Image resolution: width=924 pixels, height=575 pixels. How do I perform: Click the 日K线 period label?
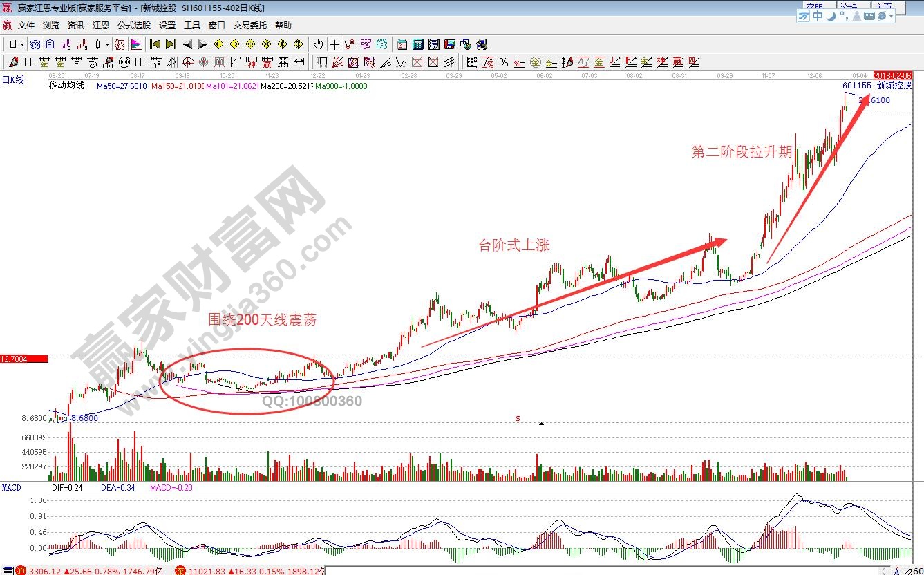[12, 80]
